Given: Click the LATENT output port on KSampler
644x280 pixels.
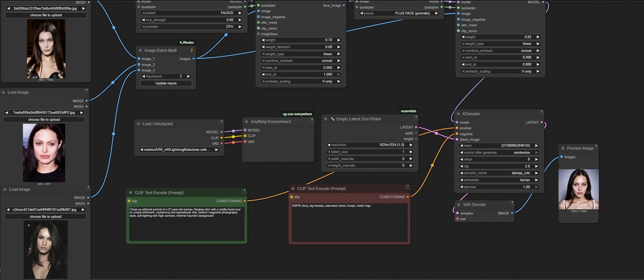Looking at the screenshot, I should click(541, 122).
